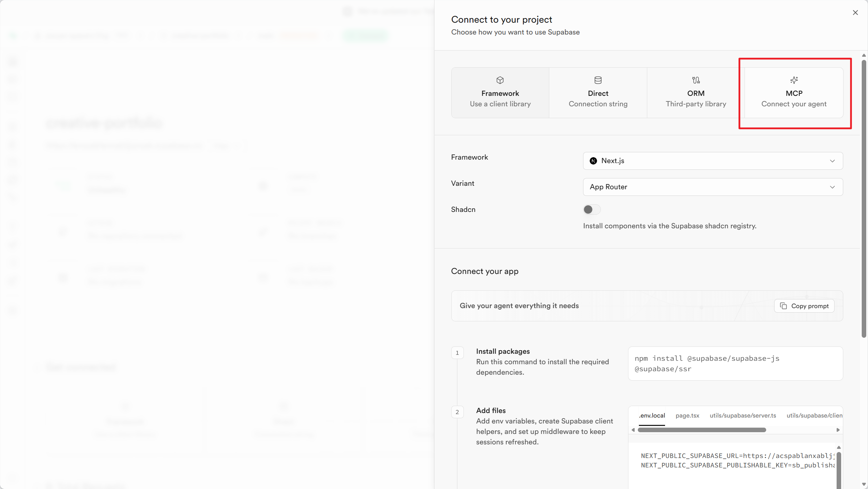Viewport: 868px width, 489px height.
Task: Select the .env.local file tab
Action: click(x=651, y=415)
